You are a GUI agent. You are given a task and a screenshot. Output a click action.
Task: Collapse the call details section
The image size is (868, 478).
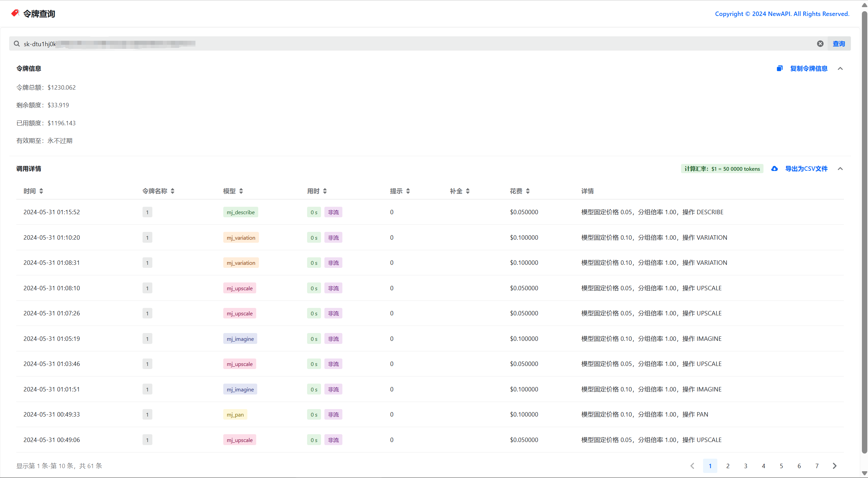pos(840,169)
